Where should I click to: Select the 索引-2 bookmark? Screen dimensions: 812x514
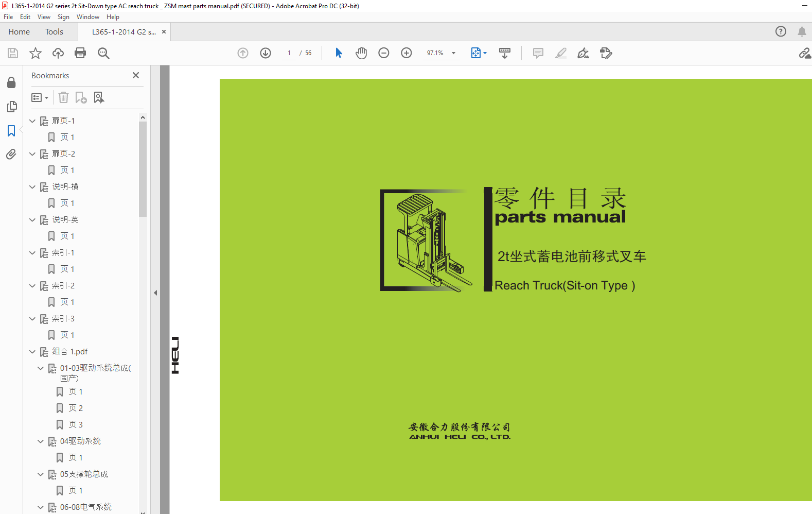click(63, 286)
